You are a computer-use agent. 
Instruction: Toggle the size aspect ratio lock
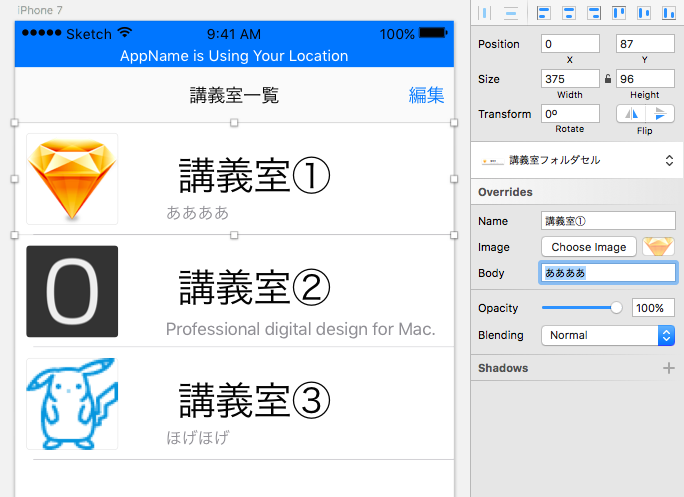point(608,79)
